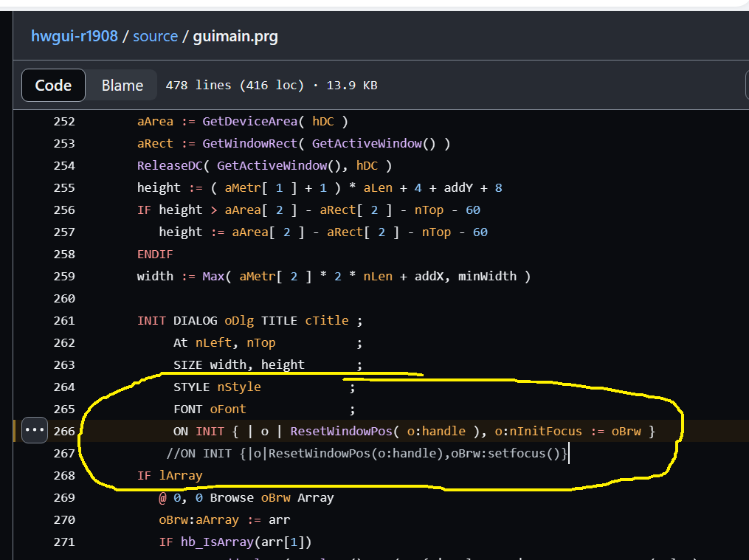
Task: Click line number 264
Action: tap(64, 387)
